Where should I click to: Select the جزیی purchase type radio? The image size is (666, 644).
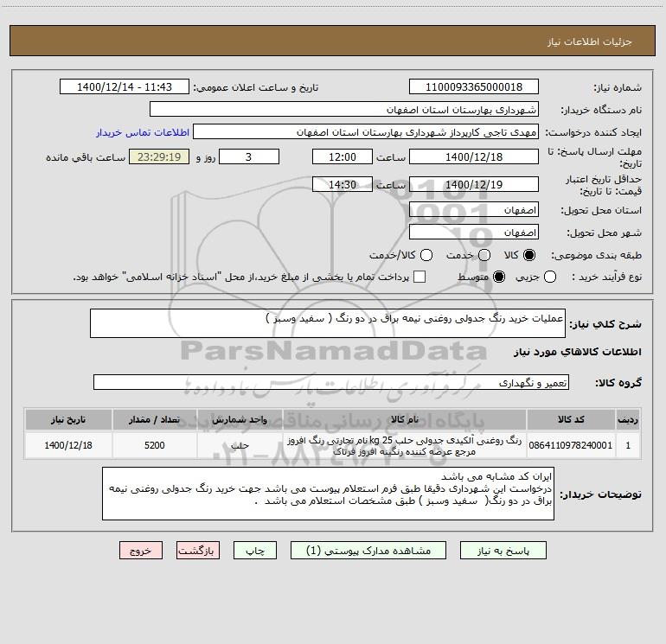tap(550, 277)
